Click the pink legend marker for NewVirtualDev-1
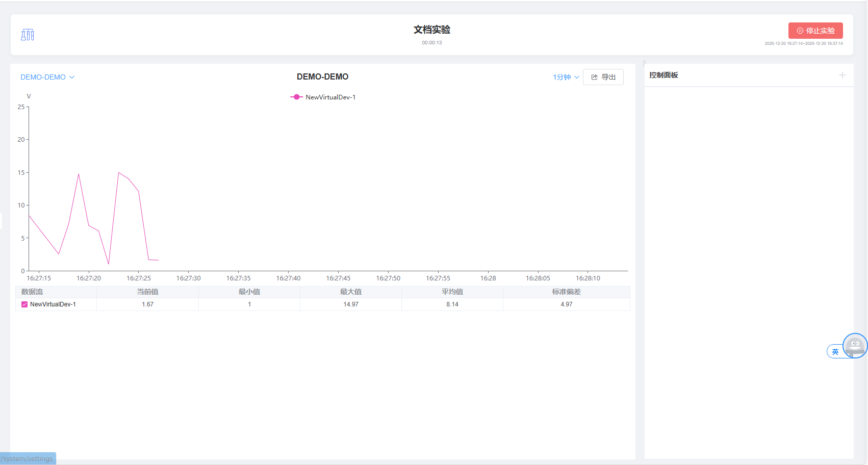The width and height of the screenshot is (868, 465). [x=296, y=97]
